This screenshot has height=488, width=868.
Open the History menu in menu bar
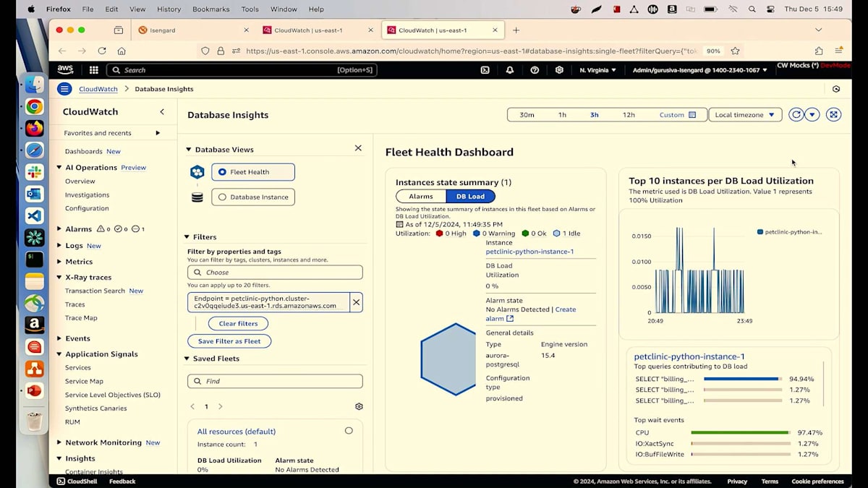pyautogui.click(x=169, y=9)
